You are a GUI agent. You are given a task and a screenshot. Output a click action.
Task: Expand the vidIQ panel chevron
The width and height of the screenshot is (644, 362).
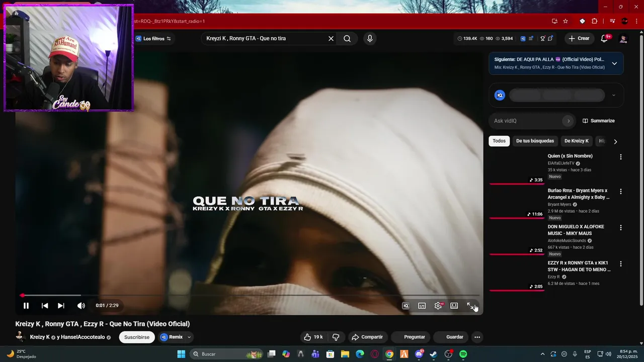point(613,96)
